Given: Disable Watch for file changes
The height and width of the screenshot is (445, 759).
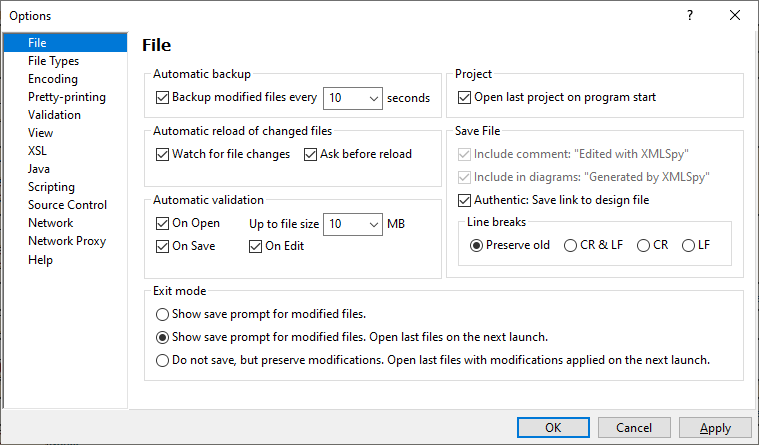Looking at the screenshot, I should coord(164,154).
